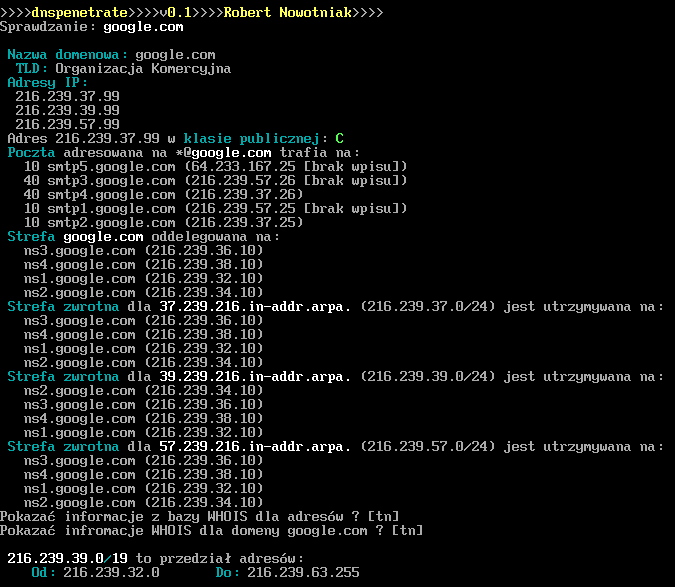
Task: Click the "Nazwa domenowa:" label
Action: (68, 55)
